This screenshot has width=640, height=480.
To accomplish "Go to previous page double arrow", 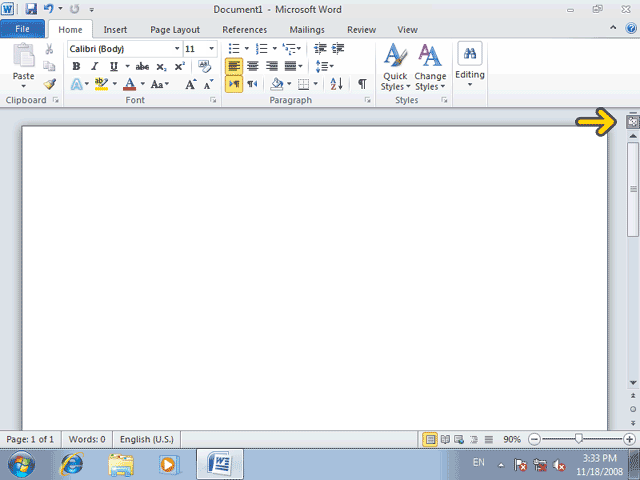I will click(x=633, y=396).
